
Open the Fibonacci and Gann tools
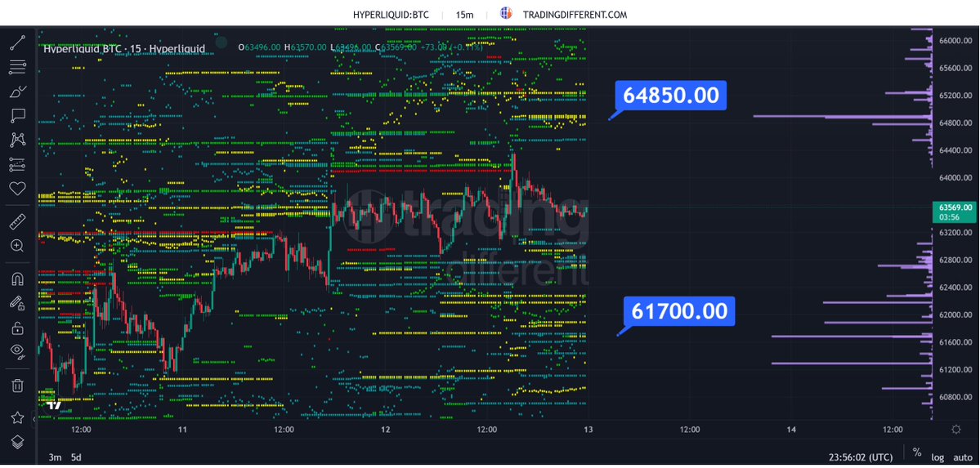pos(17,65)
